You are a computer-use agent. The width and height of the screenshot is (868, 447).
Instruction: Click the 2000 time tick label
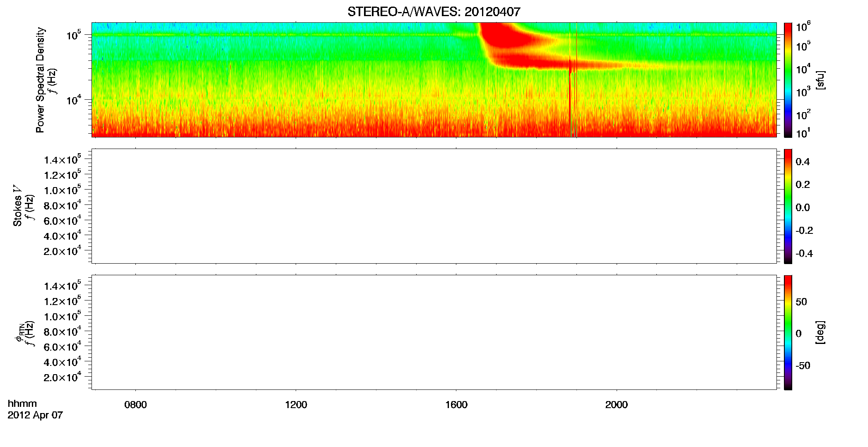pyautogui.click(x=616, y=405)
